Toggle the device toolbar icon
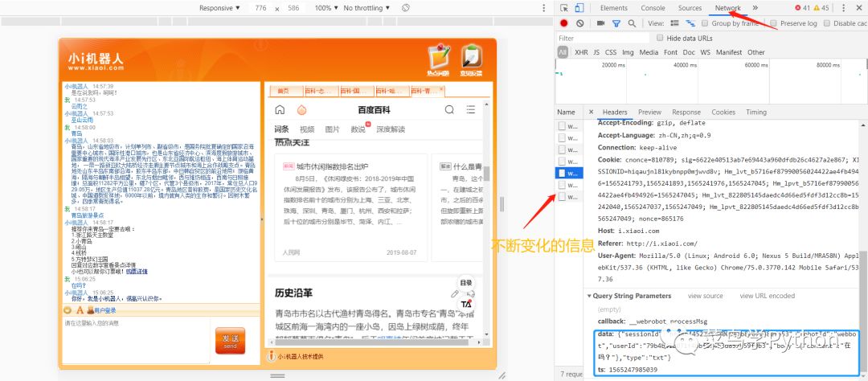This screenshot has height=381, width=868. coord(579,8)
